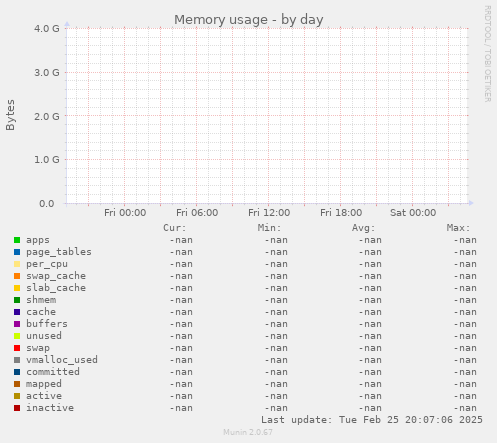
Task: Click the 'Max:' column header
Action: 458,228
